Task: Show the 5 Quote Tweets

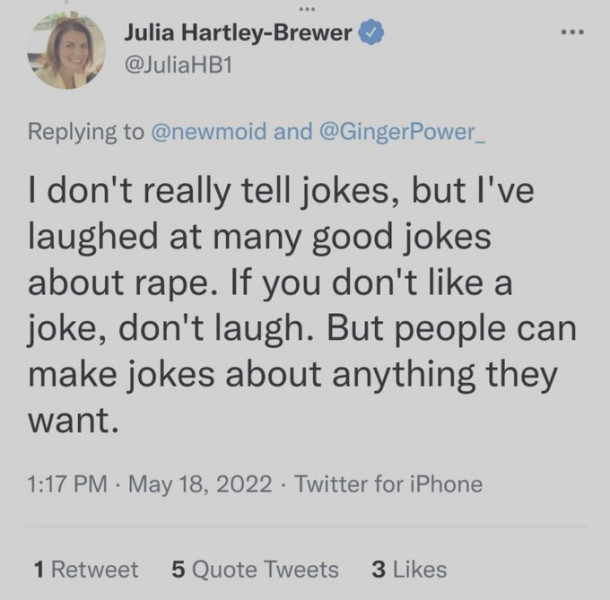Action: 255,569
